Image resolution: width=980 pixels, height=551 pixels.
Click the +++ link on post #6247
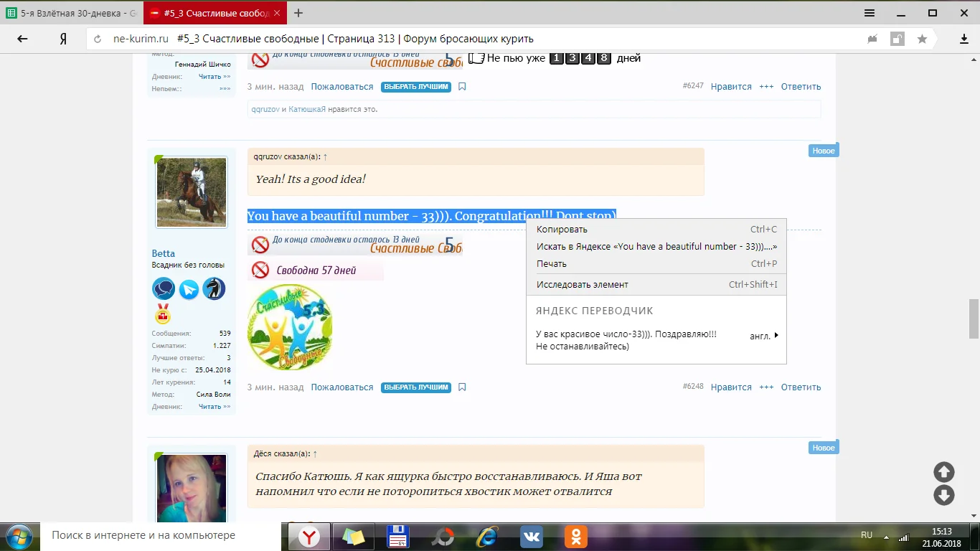point(766,87)
